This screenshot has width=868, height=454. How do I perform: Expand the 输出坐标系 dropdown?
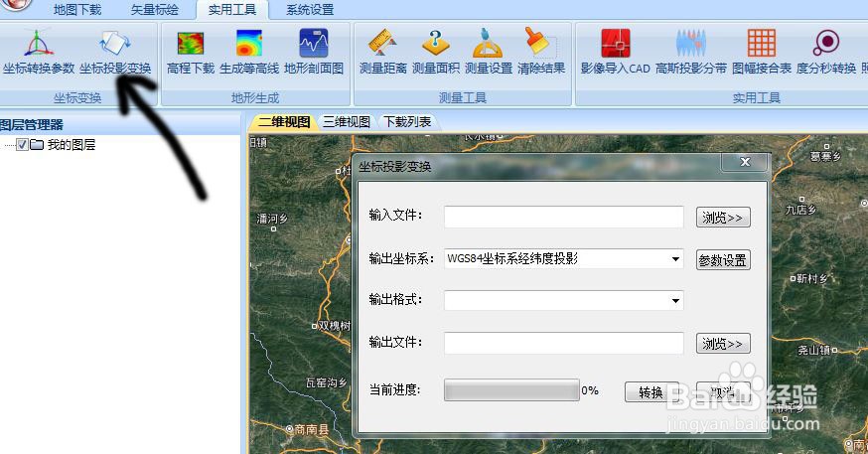(675, 259)
